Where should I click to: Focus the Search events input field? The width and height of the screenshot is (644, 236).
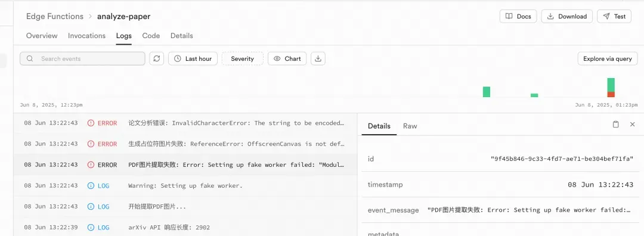82,58
